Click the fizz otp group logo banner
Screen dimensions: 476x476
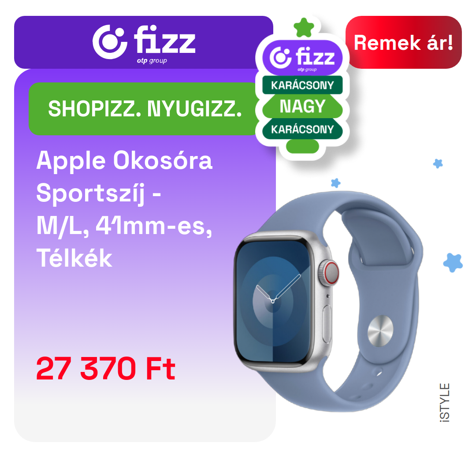[x=144, y=42]
